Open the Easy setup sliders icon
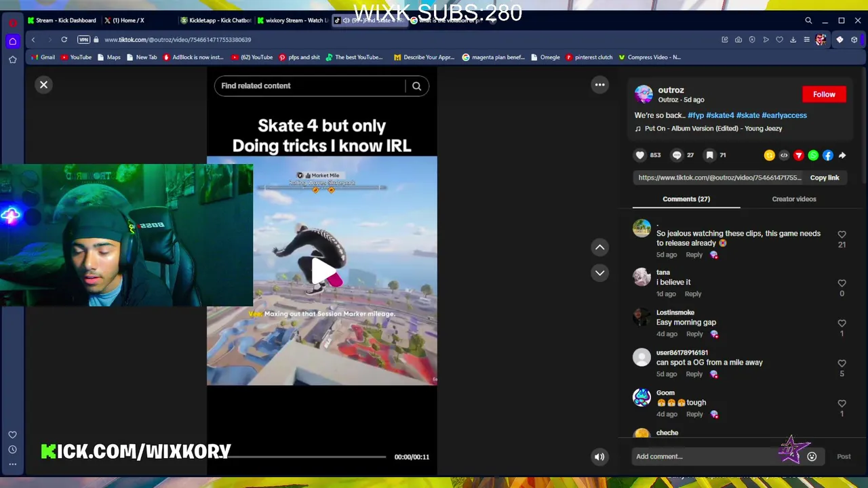Screen dimensions: 868x488 pos(806,40)
